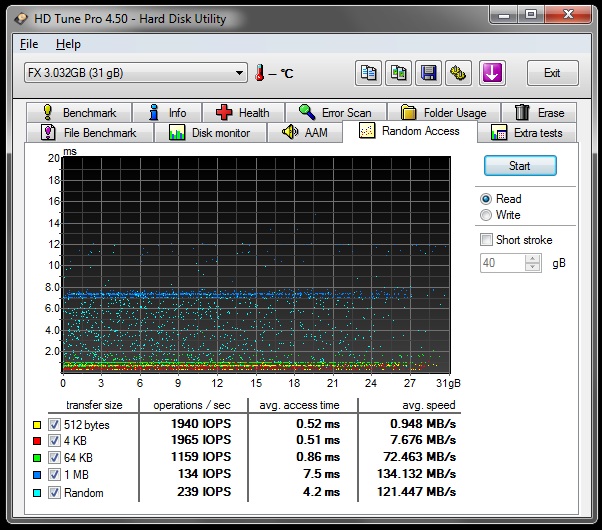Increase short stroke value with up arrow
Image resolution: width=602 pixels, height=530 pixels.
(534, 258)
